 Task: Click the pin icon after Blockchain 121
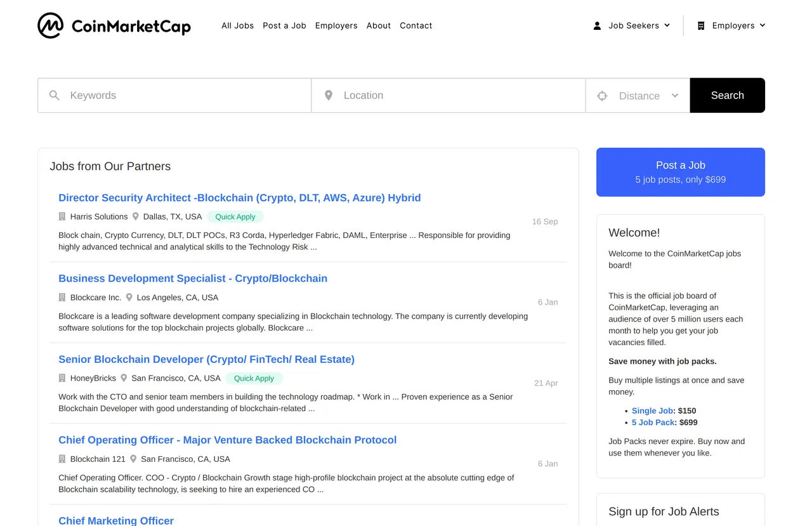click(133, 459)
